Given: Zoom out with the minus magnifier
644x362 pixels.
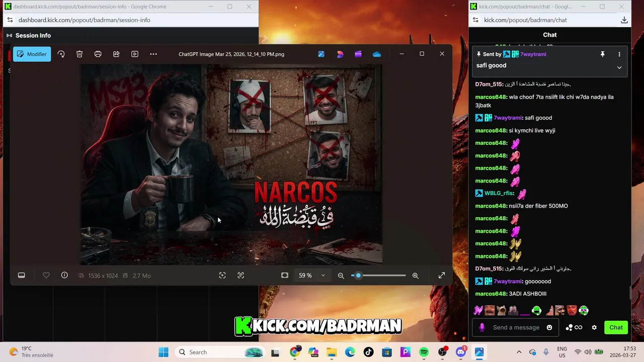Looking at the screenshot, I should (x=341, y=276).
